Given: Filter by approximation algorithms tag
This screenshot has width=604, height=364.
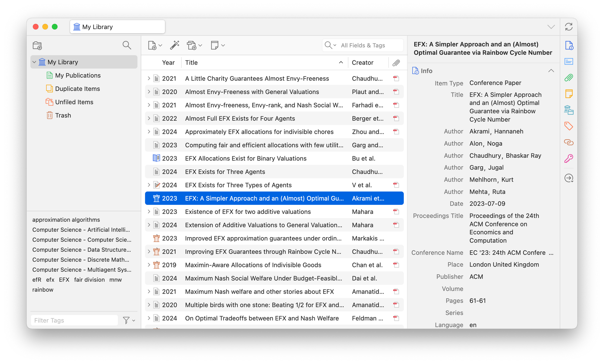Looking at the screenshot, I should pos(66,220).
